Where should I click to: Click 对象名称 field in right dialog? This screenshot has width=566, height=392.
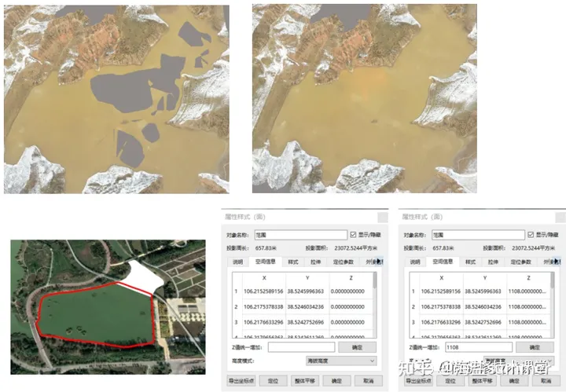coord(478,235)
